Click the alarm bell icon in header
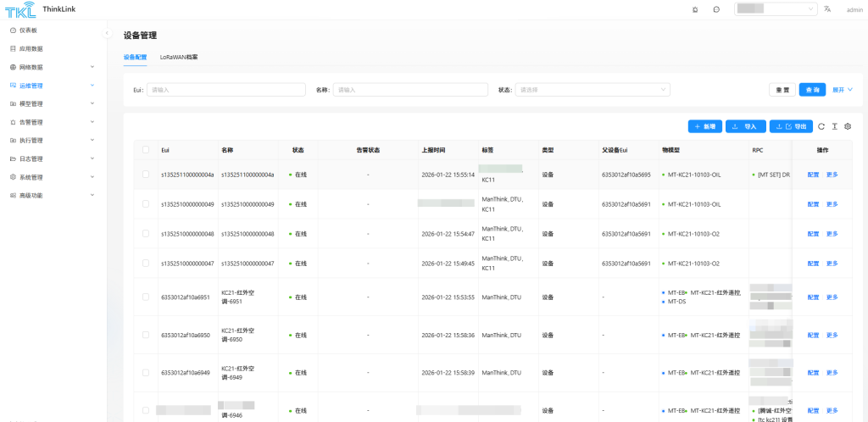 coord(695,9)
